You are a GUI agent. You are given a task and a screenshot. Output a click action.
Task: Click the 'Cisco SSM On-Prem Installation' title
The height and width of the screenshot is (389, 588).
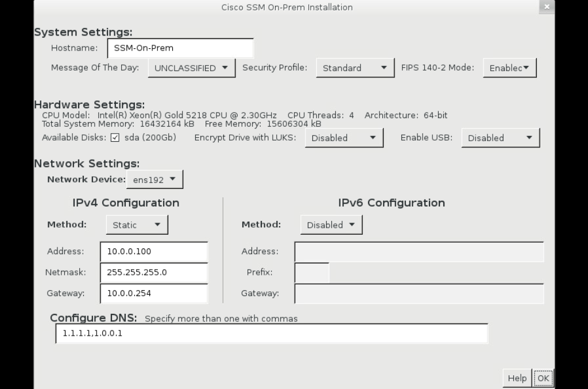click(287, 7)
